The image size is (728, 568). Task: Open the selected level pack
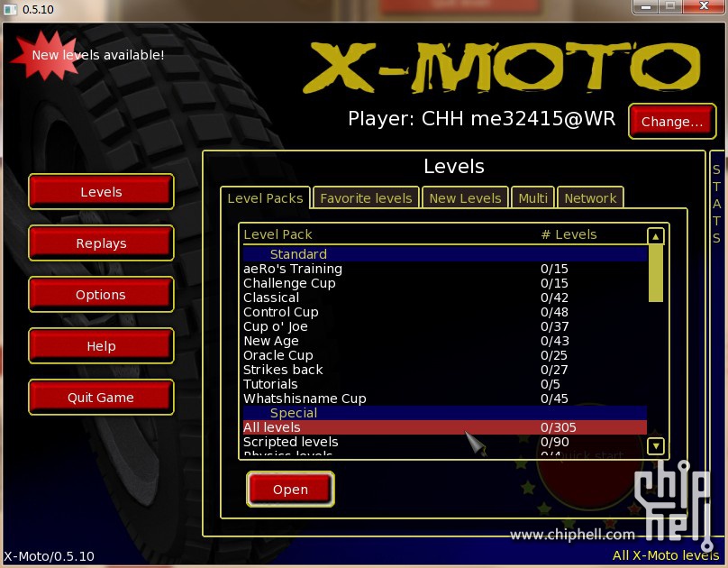pos(290,489)
